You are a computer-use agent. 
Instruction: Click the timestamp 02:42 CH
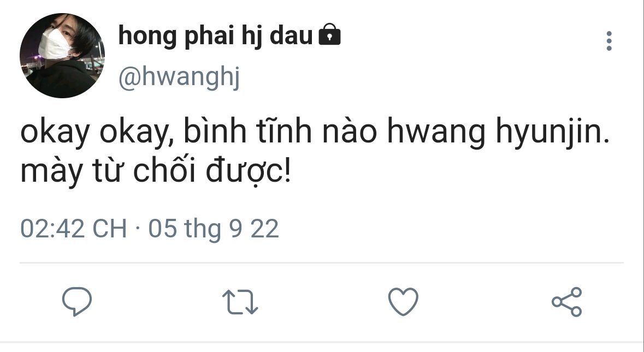[x=74, y=229]
